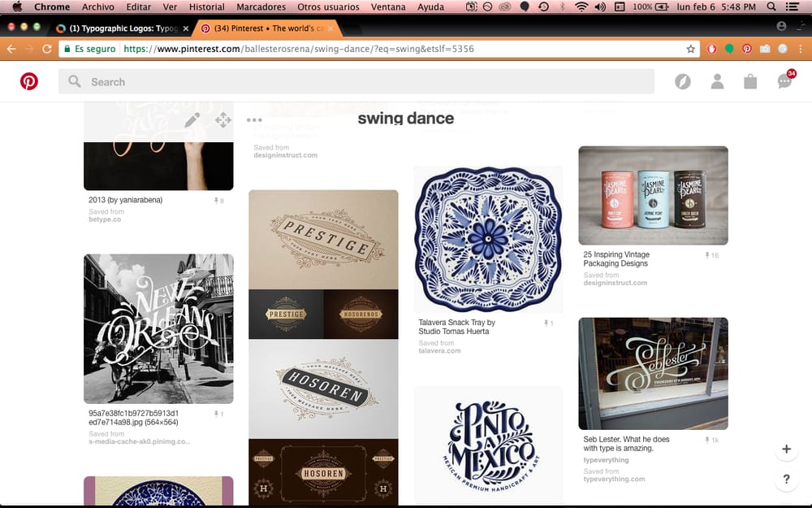Open the typeverything.com source link
The width and height of the screenshot is (812, 508).
click(x=614, y=479)
